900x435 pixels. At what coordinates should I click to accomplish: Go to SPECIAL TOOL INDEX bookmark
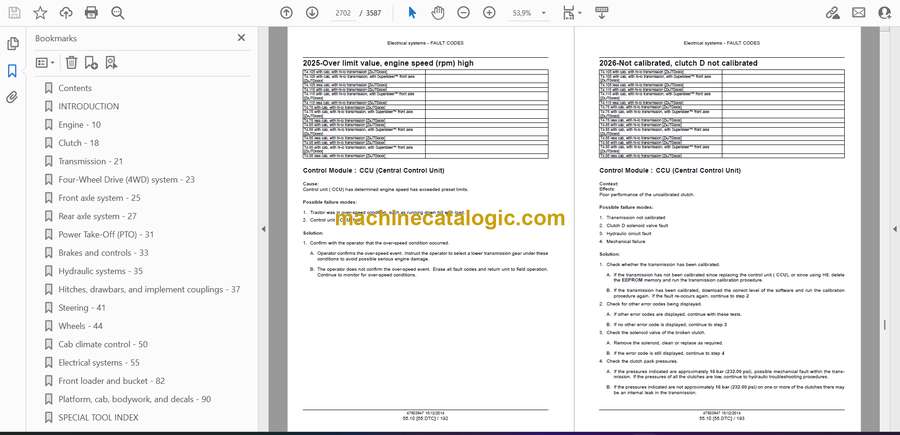98,418
